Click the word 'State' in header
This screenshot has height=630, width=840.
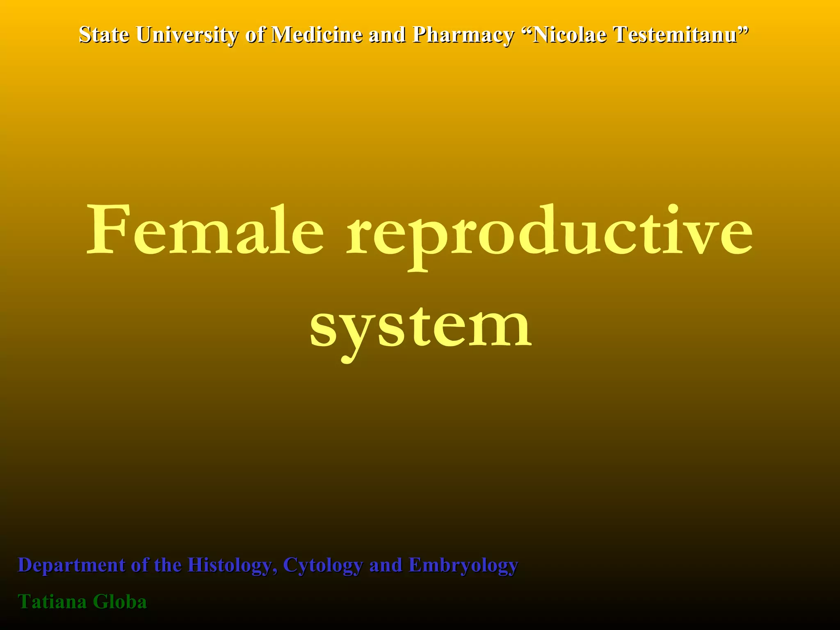[x=104, y=34]
